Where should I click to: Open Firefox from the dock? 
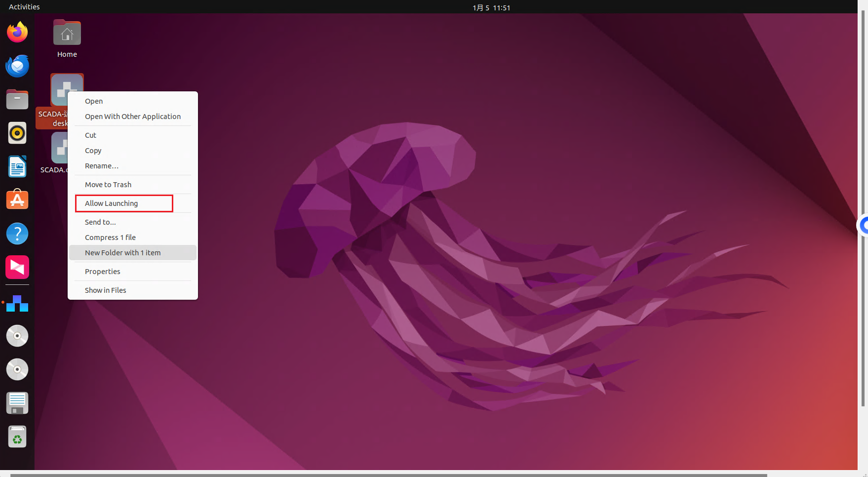pos(17,33)
